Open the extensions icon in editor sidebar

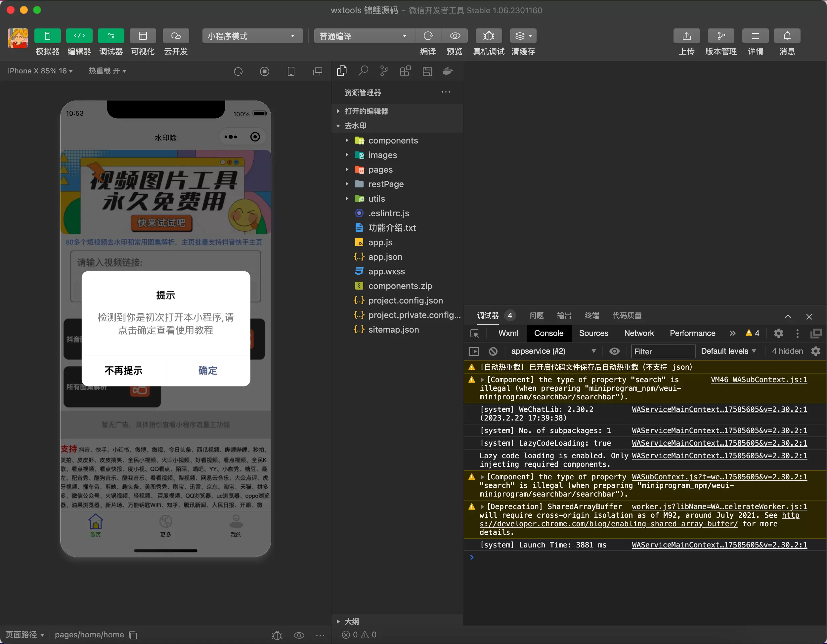click(x=405, y=71)
